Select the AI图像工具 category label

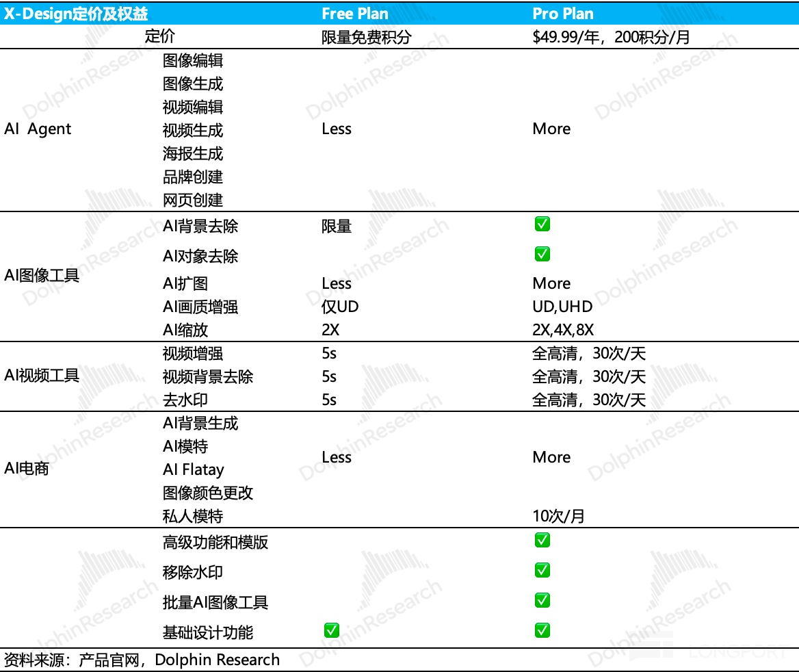42,277
